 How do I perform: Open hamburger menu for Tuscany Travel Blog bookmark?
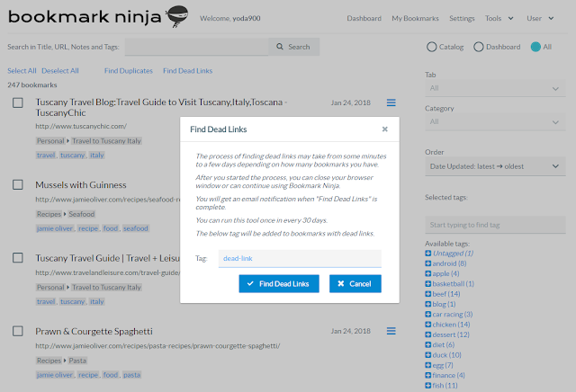[x=391, y=102]
